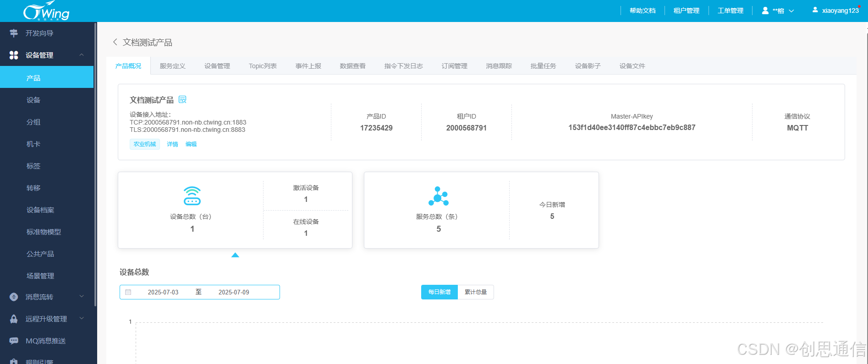Click the 消息流转 sidebar icon
Image resolution: width=868 pixels, height=364 pixels.
[x=14, y=297]
